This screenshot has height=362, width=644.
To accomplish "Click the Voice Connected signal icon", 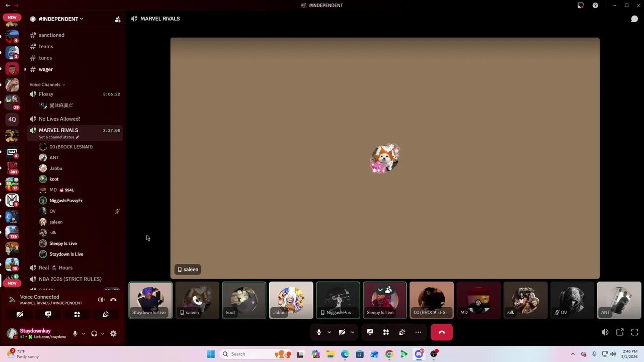I will point(12,300).
